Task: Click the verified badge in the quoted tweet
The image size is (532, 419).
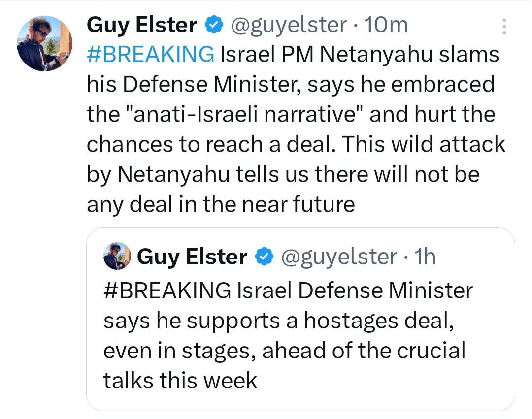Action: pos(264,257)
